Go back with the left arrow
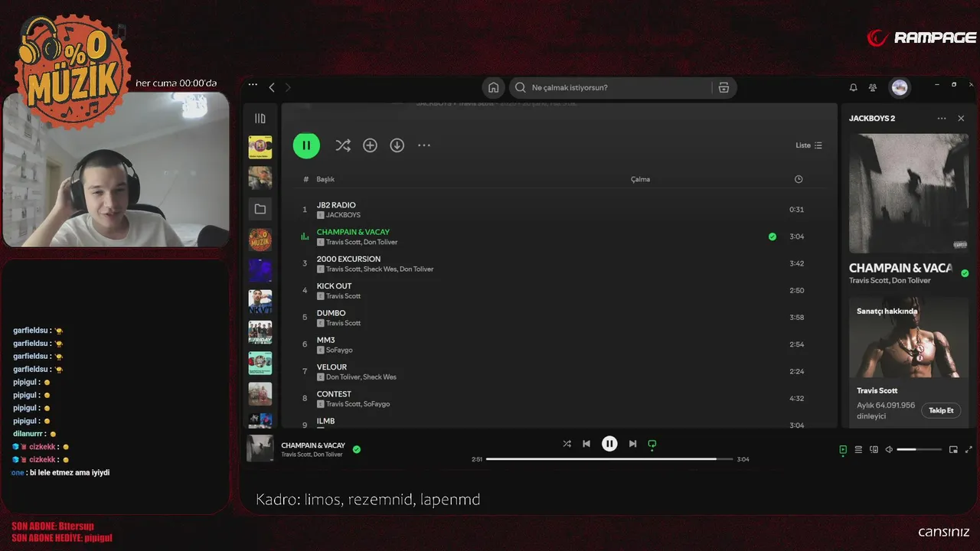 click(272, 87)
